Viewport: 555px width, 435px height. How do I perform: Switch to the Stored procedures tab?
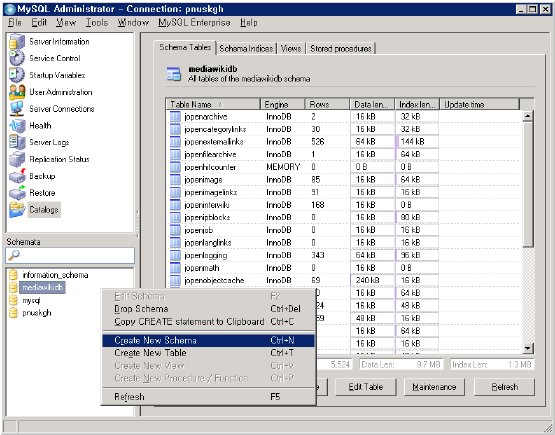pos(340,48)
